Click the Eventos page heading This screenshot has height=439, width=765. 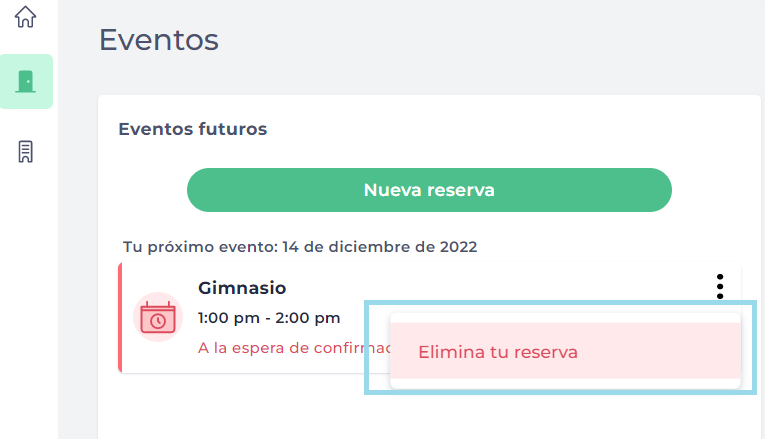click(x=158, y=41)
